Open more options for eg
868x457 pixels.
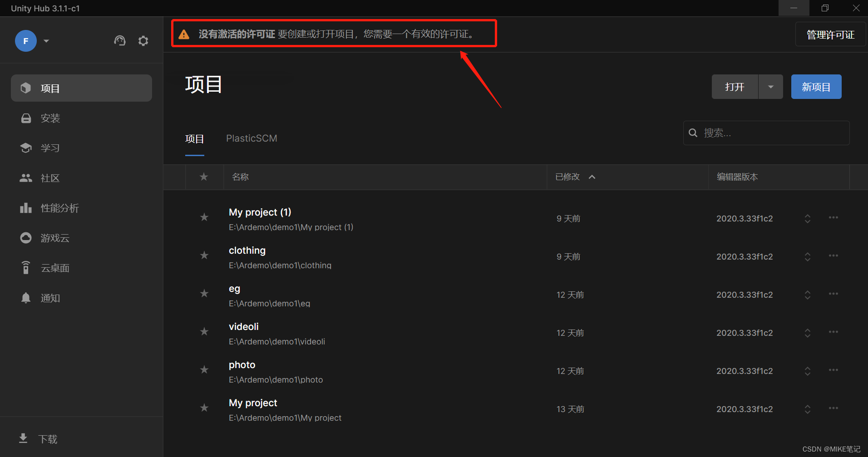pyautogui.click(x=833, y=294)
